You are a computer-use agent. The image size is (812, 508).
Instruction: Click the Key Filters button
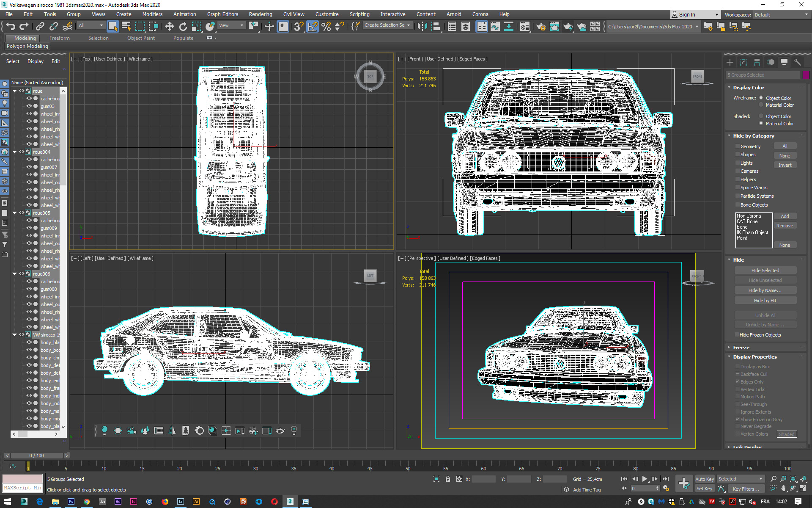click(x=746, y=489)
